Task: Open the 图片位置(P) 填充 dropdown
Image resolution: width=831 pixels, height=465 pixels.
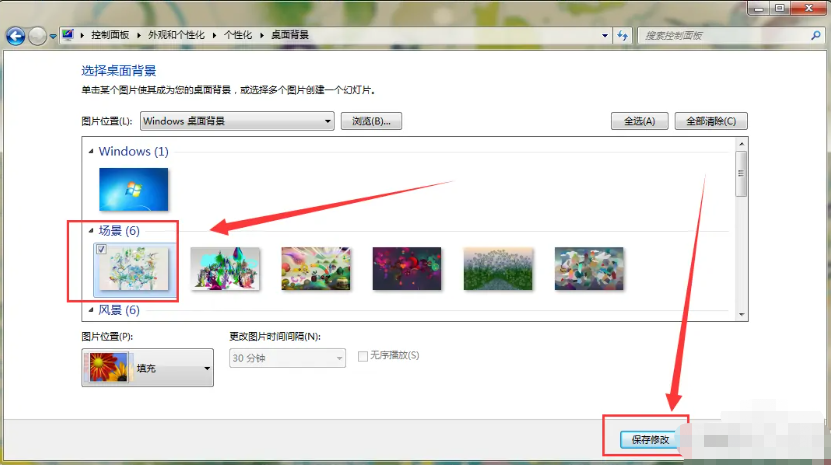Action: [147, 367]
